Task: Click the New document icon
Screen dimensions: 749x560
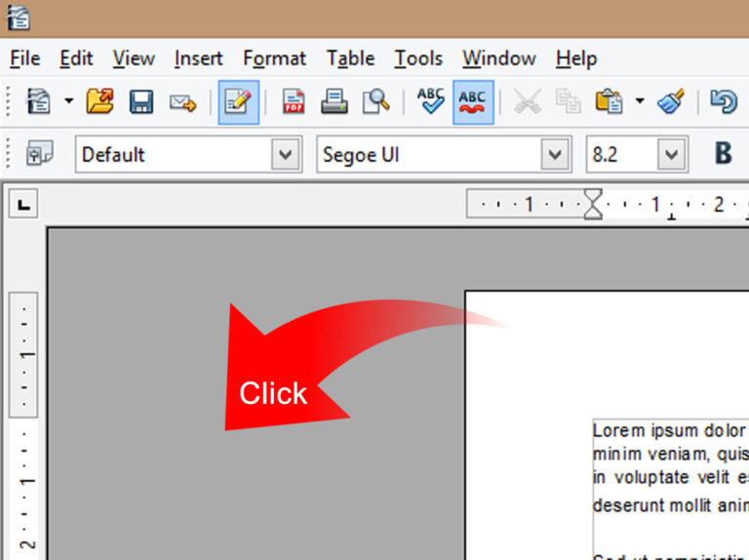Action: [x=38, y=101]
